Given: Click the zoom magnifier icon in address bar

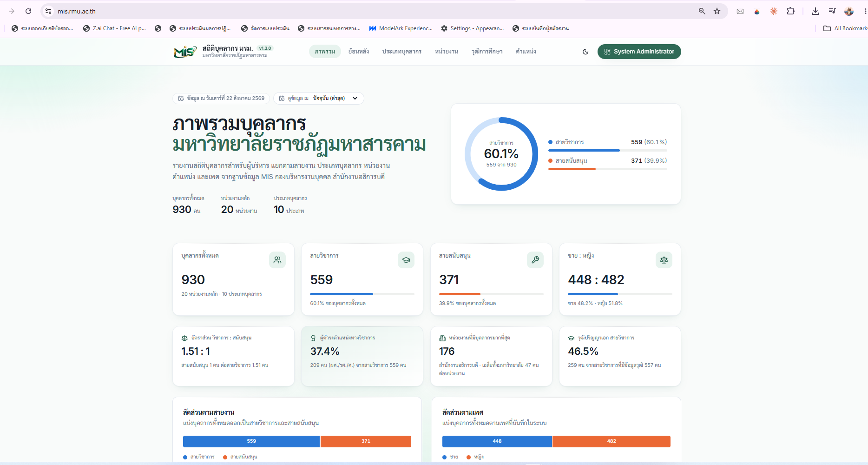Looking at the screenshot, I should pyautogui.click(x=702, y=11).
